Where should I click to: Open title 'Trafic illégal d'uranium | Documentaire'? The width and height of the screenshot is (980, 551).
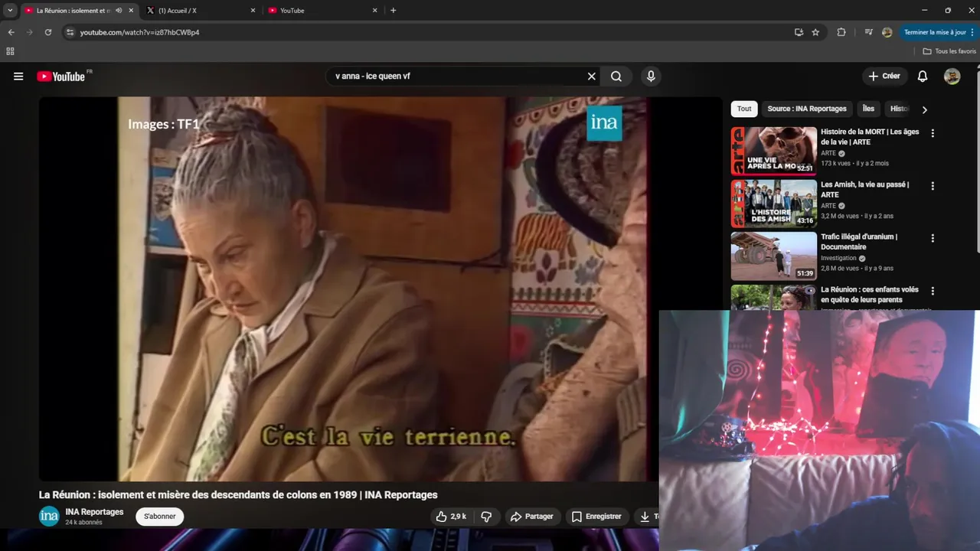click(859, 242)
